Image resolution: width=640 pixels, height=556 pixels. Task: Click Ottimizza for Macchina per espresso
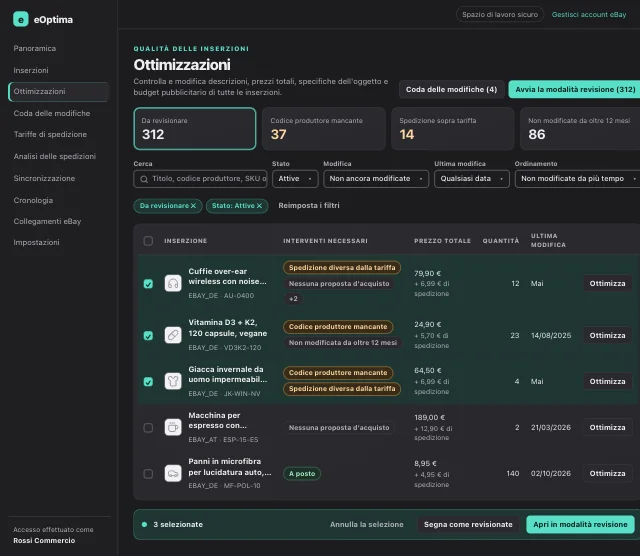click(607, 427)
